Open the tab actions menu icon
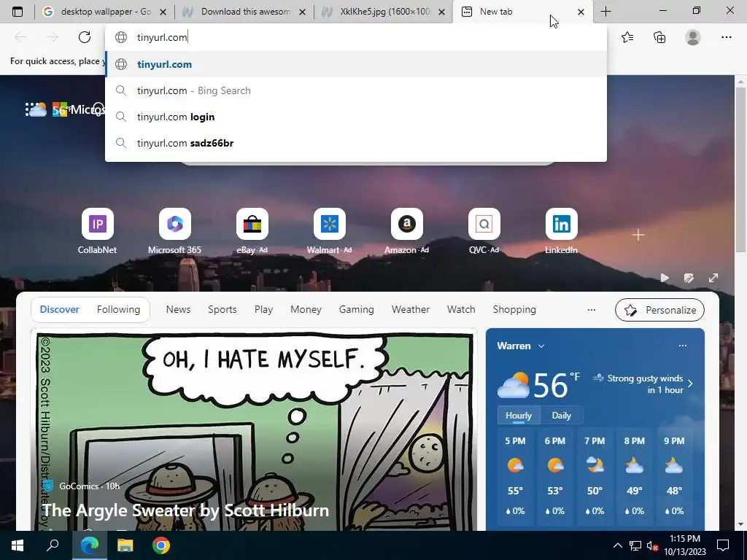The image size is (747, 560). (x=18, y=12)
